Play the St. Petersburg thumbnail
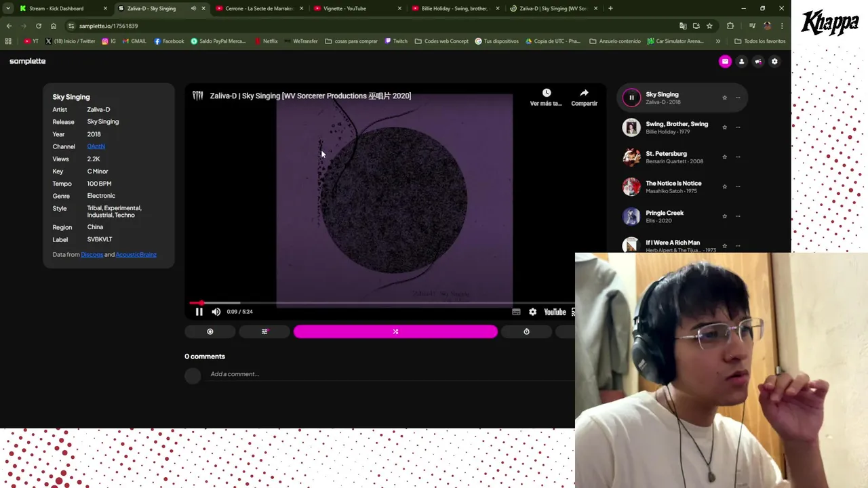The image size is (868, 488). coord(631,157)
